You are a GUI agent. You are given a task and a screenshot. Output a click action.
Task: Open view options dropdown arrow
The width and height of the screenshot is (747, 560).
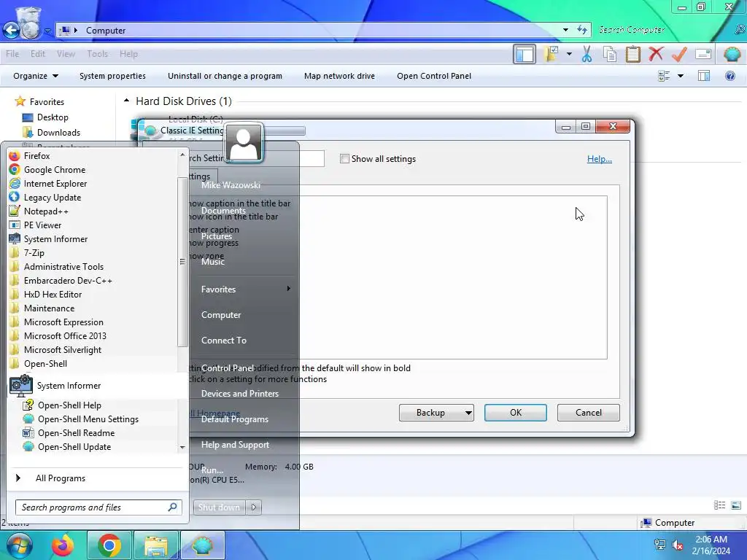(x=681, y=76)
